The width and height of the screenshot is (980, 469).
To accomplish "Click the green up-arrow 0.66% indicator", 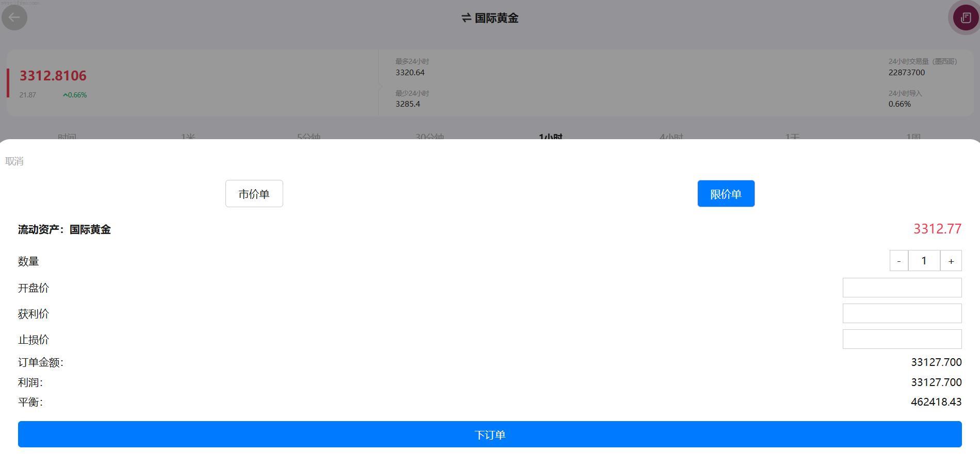I will pos(75,95).
